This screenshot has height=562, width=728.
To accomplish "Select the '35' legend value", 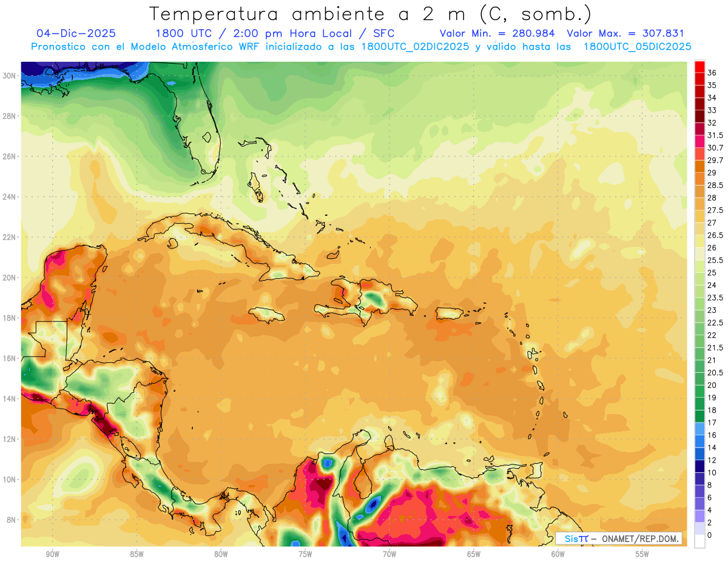I will [712, 85].
